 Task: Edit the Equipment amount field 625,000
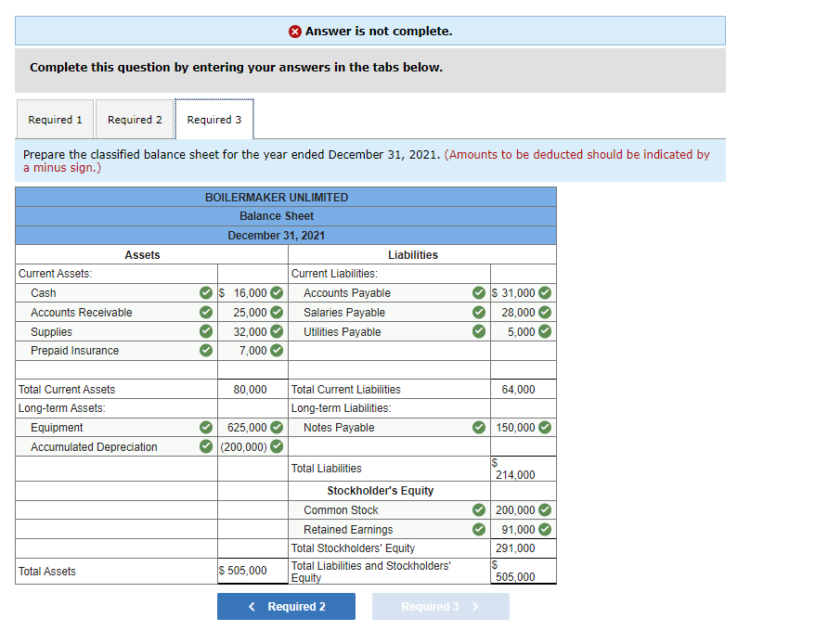[252, 428]
